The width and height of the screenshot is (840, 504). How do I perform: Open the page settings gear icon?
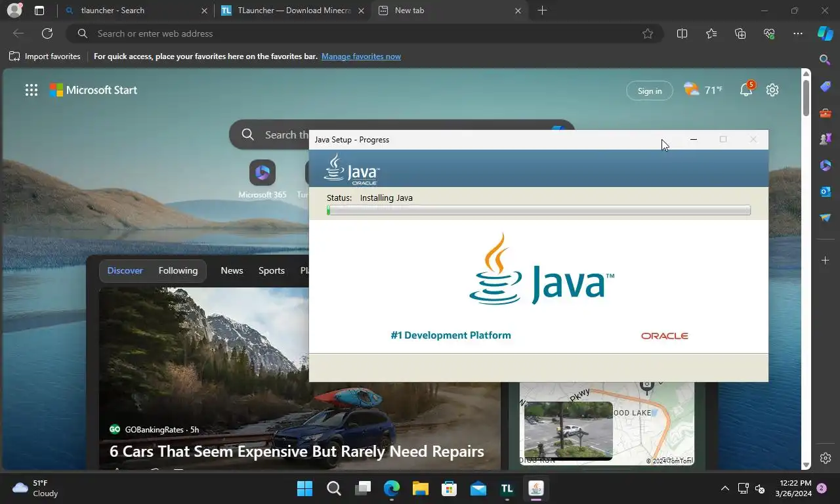772,90
